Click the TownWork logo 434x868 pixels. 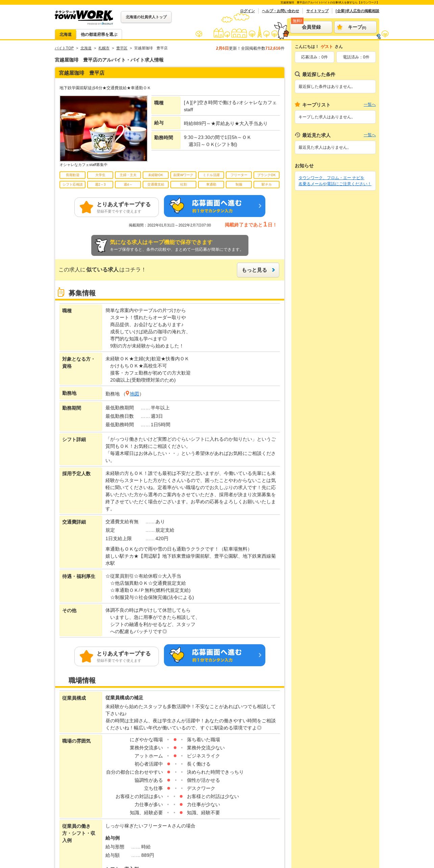[84, 17]
